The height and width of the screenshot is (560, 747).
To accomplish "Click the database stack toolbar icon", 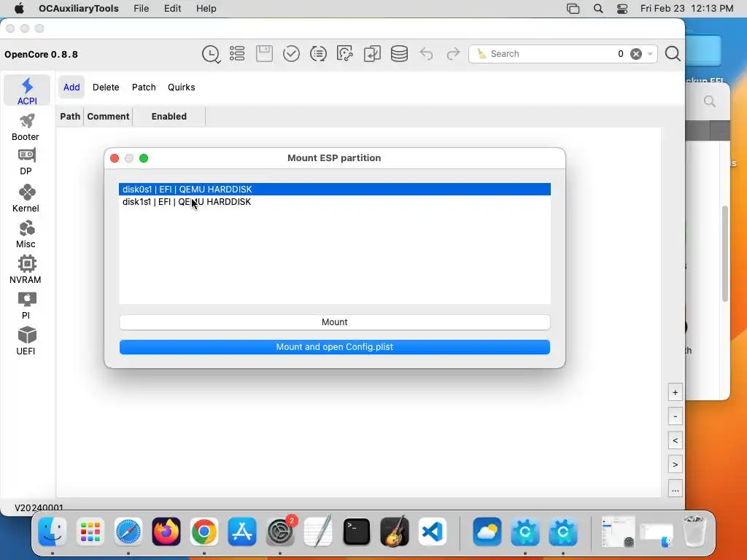I will tap(399, 54).
